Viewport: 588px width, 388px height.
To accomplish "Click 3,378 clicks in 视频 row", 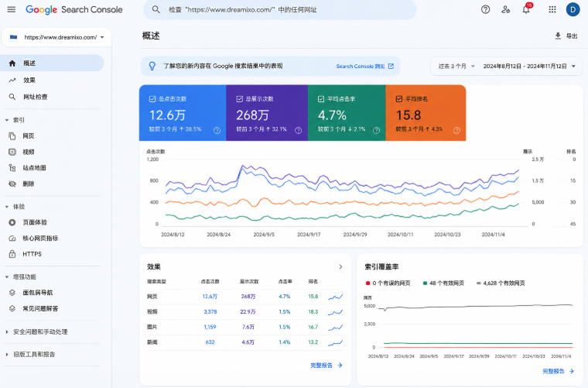I will coord(210,312).
